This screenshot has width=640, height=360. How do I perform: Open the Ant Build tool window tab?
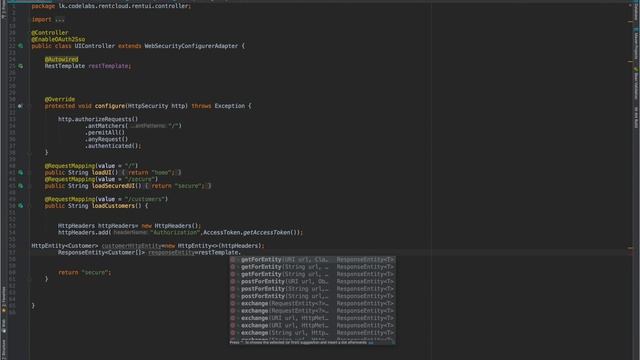point(636,118)
